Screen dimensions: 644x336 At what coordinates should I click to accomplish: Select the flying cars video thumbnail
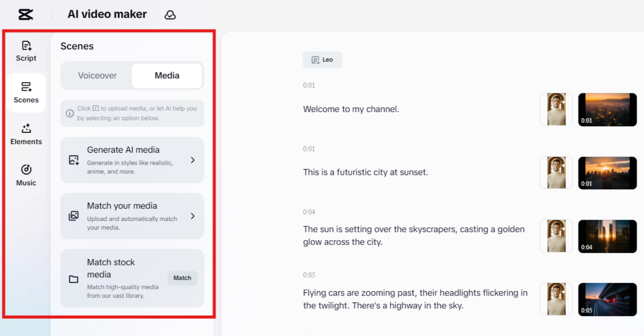point(607,299)
